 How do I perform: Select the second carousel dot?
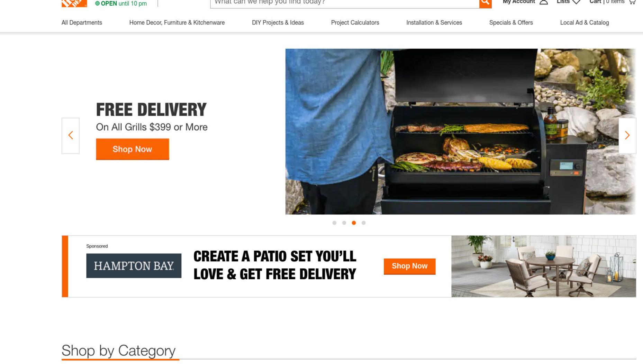coord(344,223)
